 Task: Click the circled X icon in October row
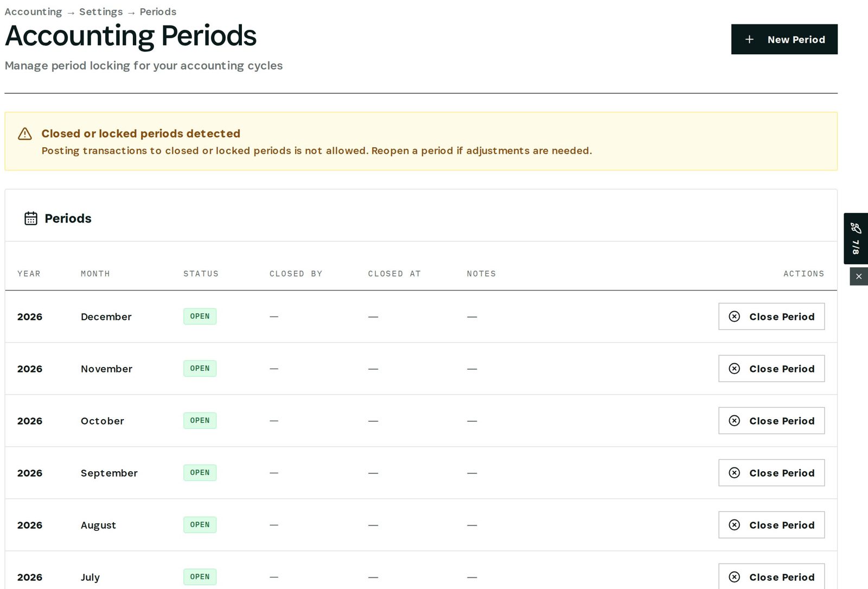[734, 421]
